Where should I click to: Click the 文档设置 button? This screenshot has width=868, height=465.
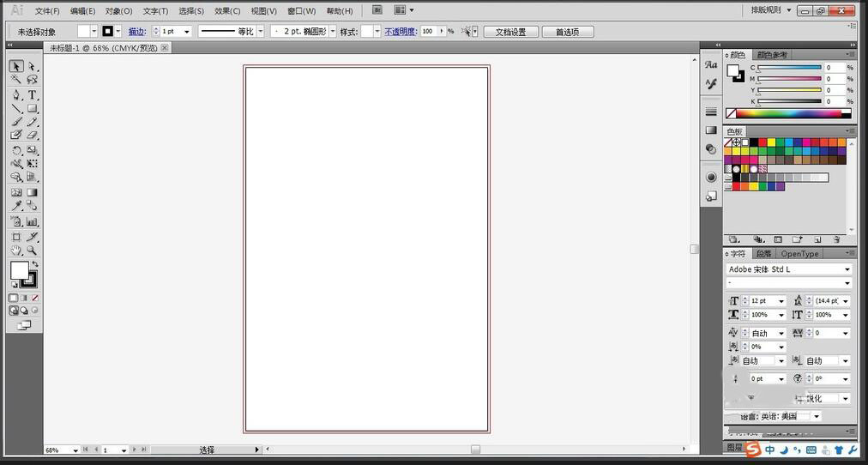(510, 32)
